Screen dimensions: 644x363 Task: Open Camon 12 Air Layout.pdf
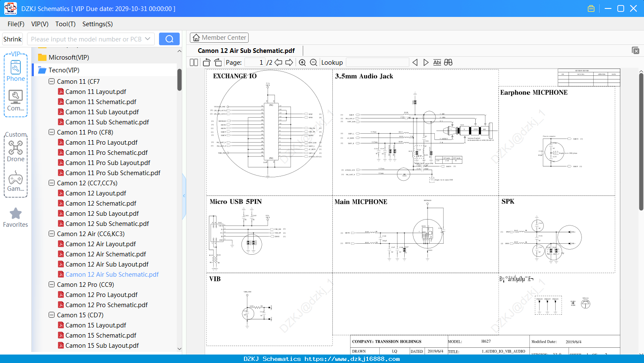point(101,244)
